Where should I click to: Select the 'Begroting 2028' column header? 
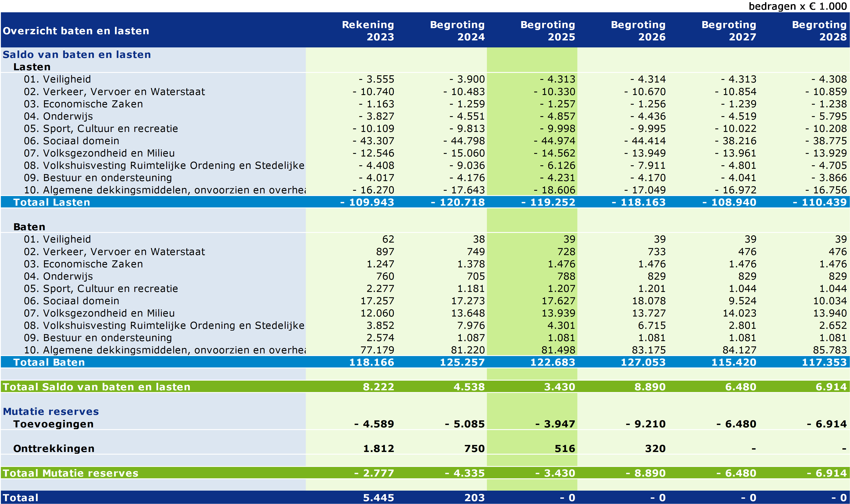(819, 31)
